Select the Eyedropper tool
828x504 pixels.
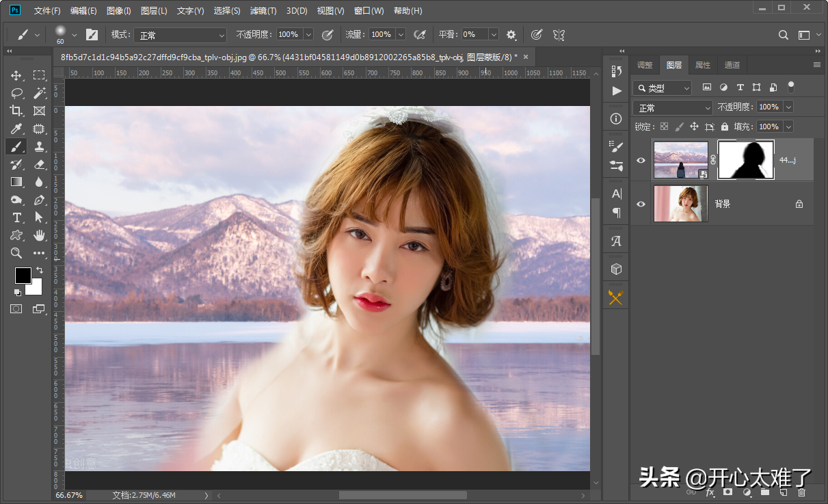coord(16,129)
